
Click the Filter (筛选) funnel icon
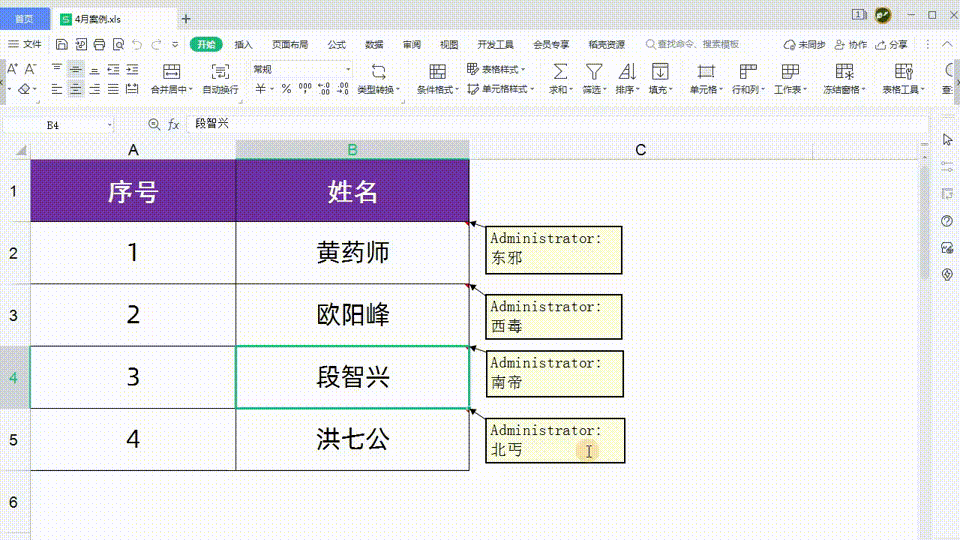[594, 72]
